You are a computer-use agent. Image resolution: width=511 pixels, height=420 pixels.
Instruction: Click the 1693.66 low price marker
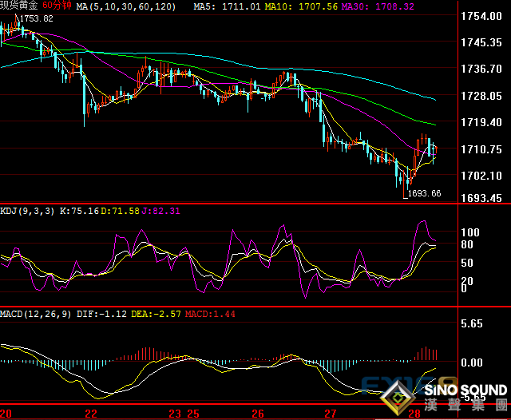click(424, 193)
